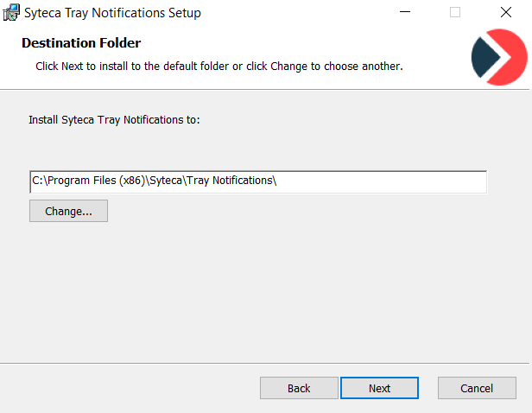This screenshot has height=413, width=532.
Task: Click the installer icon in title bar
Action: [12, 13]
